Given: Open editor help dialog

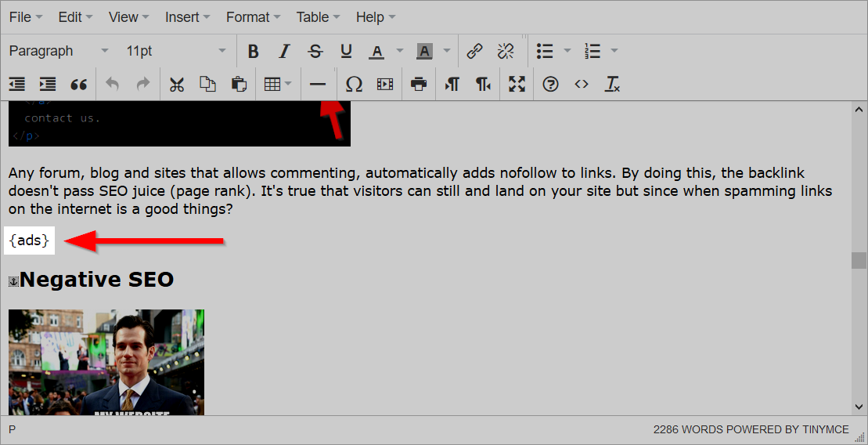Looking at the screenshot, I should (x=550, y=85).
